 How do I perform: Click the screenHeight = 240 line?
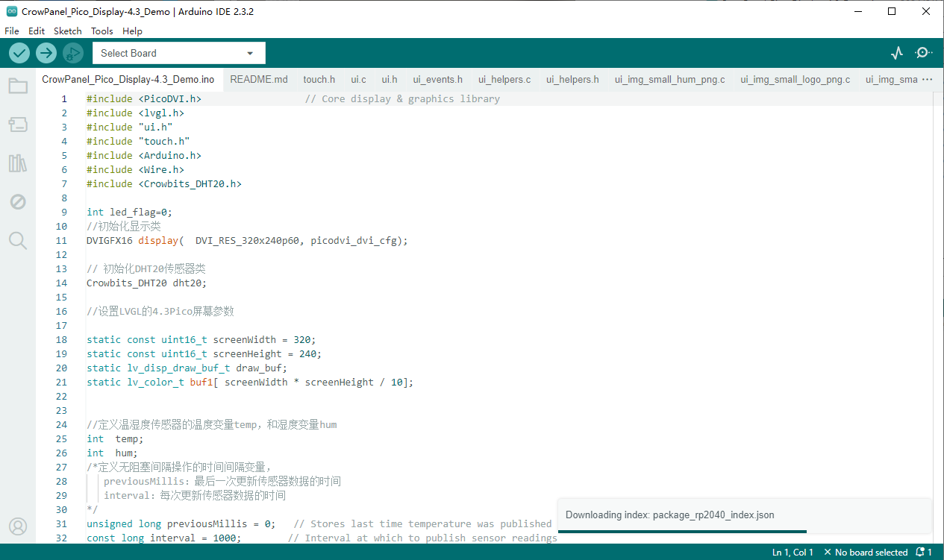[204, 353]
